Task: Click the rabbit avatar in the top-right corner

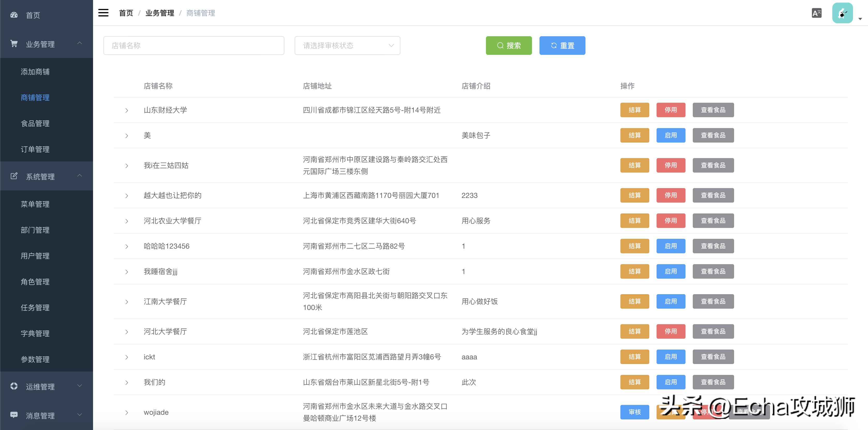Action: tap(842, 12)
